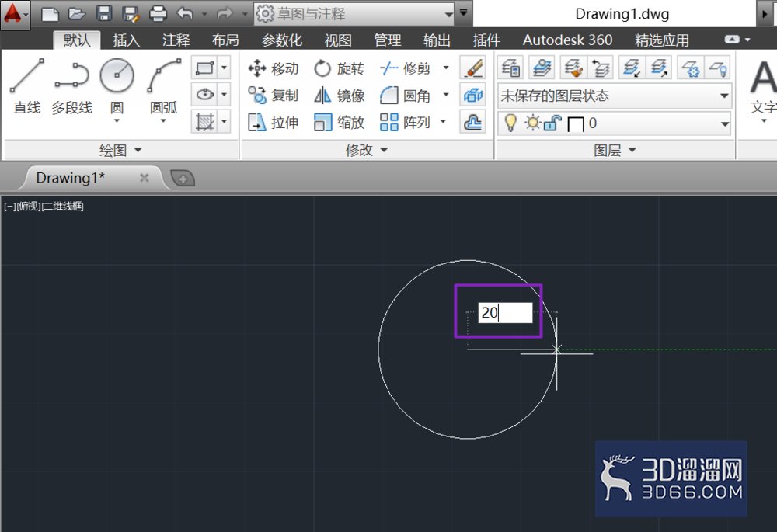Toggle the ribbon minimize button
This screenshot has width=777, height=532.
coord(732,39)
